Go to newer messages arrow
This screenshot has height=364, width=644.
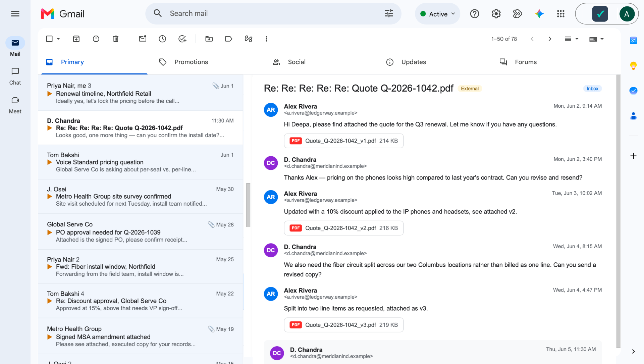click(x=532, y=39)
